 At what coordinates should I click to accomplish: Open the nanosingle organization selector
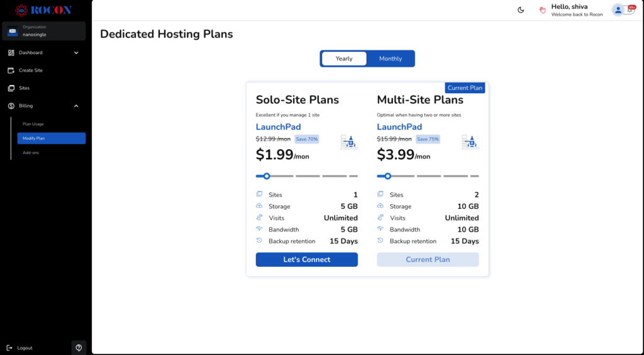tap(44, 31)
